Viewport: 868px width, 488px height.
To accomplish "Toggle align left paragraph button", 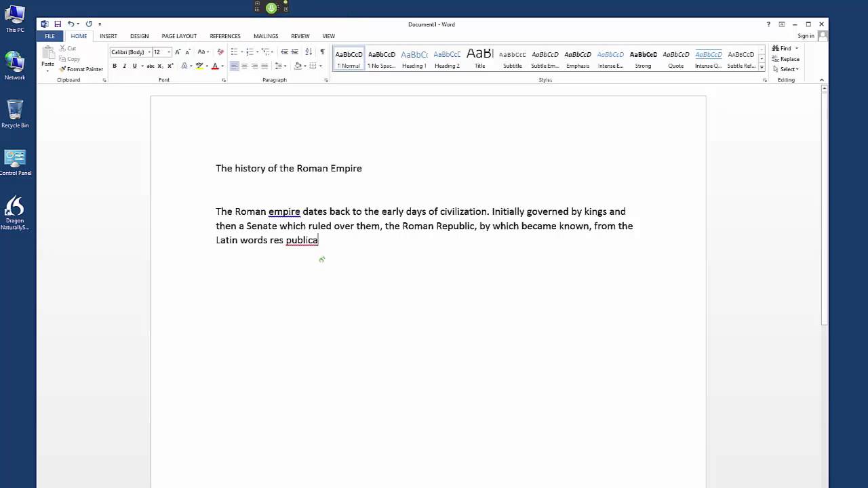I will 234,66.
